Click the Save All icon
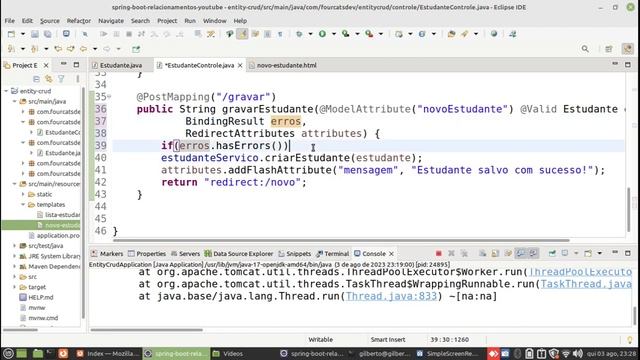Image resolution: width=640 pixels, height=360 pixels. point(47,34)
